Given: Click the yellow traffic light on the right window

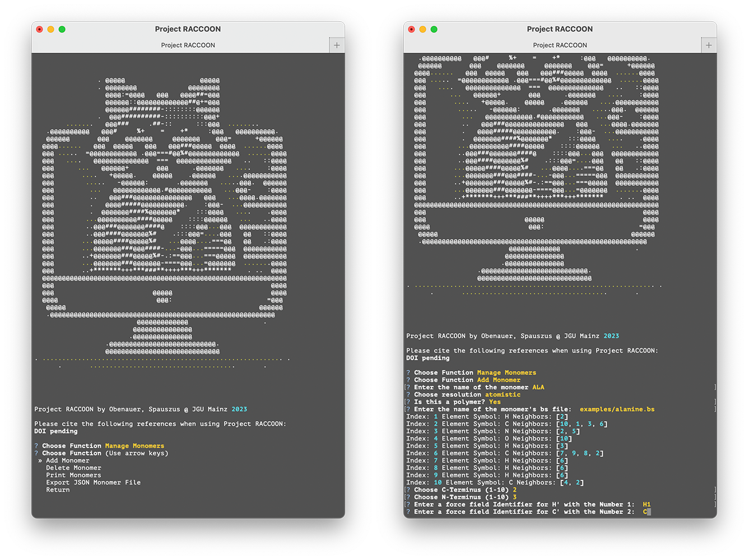Looking at the screenshot, I should pyautogui.click(x=422, y=29).
